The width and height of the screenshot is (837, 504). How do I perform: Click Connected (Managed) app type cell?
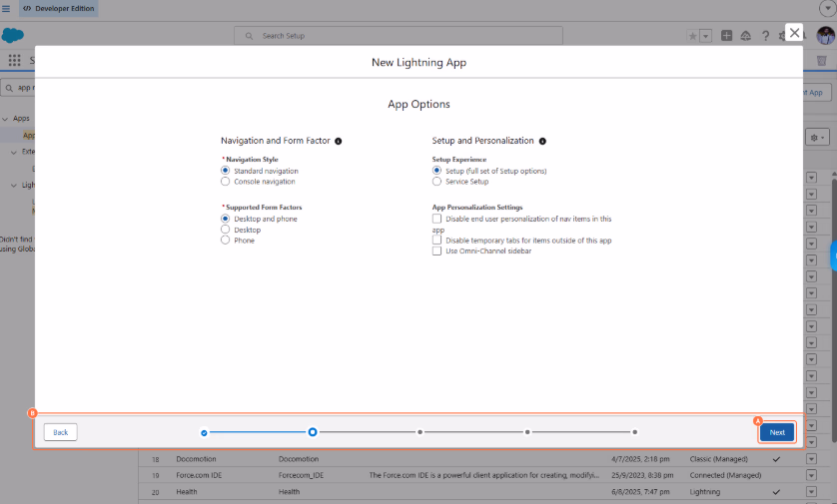tap(725, 475)
